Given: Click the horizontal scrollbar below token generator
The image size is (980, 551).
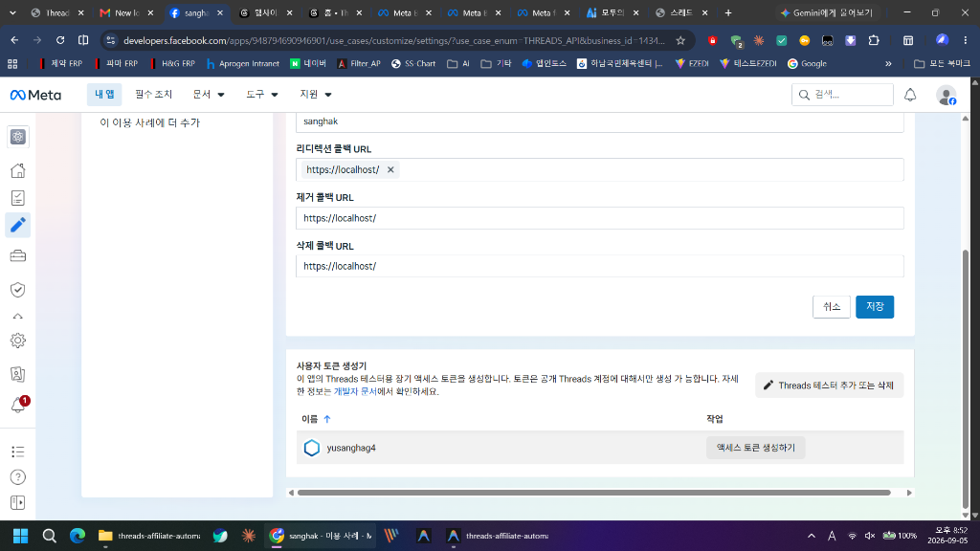Looking at the screenshot, I should (593, 493).
